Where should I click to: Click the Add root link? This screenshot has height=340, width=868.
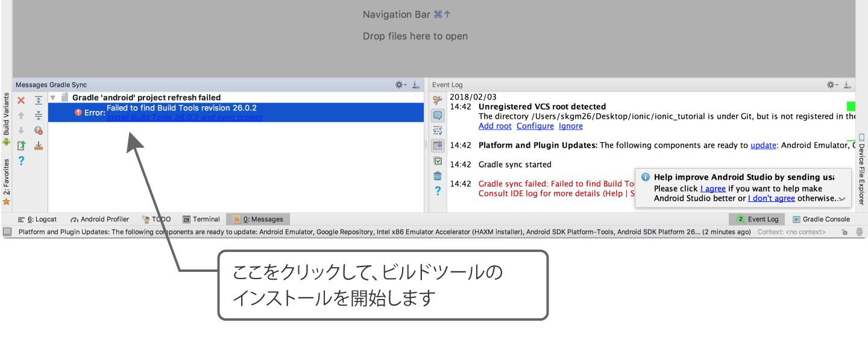pyautogui.click(x=495, y=126)
